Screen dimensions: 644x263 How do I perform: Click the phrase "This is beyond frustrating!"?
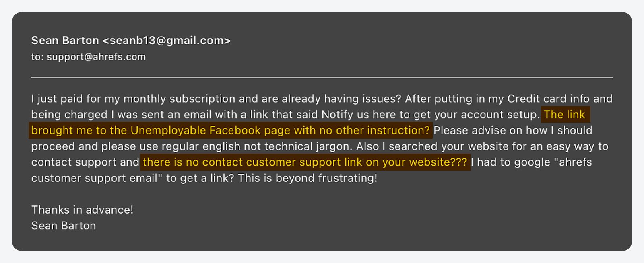coord(308,178)
